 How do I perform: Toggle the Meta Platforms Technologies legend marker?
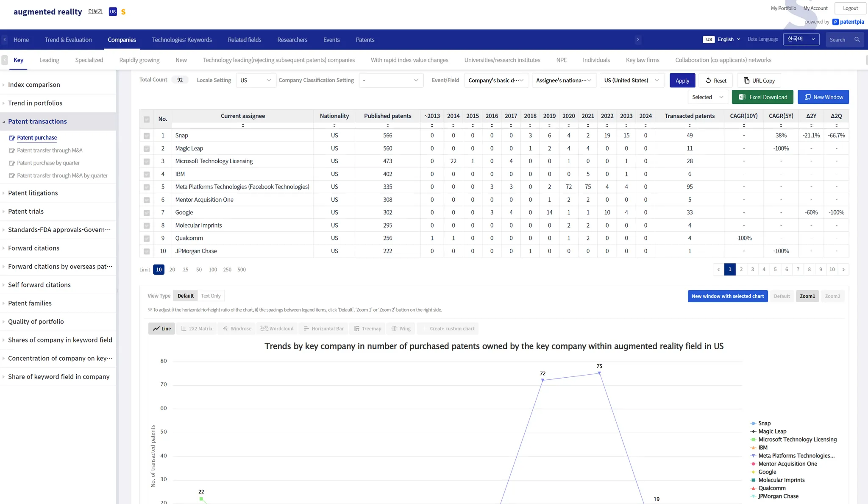point(753,456)
